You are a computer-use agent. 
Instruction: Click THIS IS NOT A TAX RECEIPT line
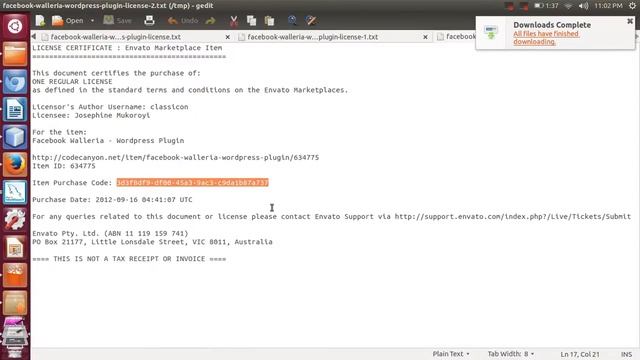(x=129, y=259)
